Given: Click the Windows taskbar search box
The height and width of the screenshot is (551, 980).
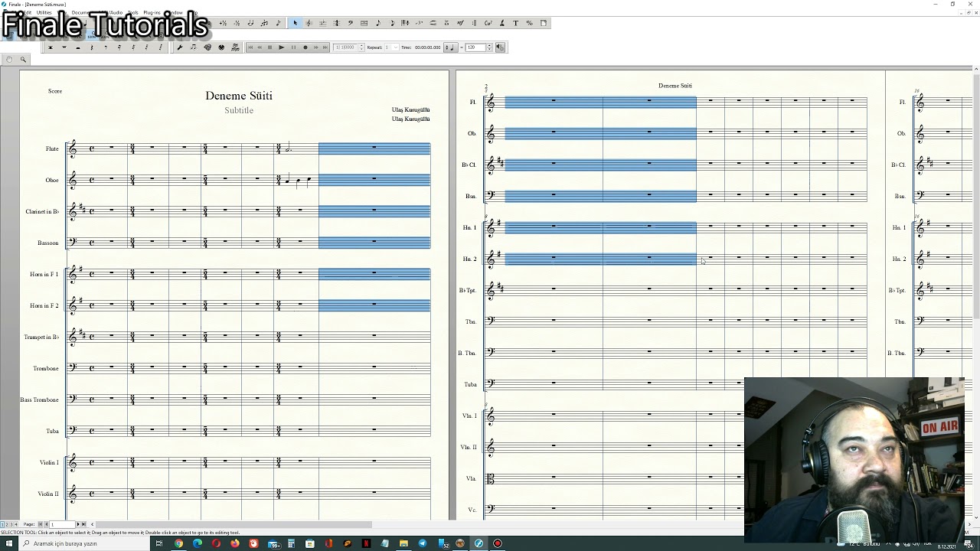Looking at the screenshot, I should (84, 543).
